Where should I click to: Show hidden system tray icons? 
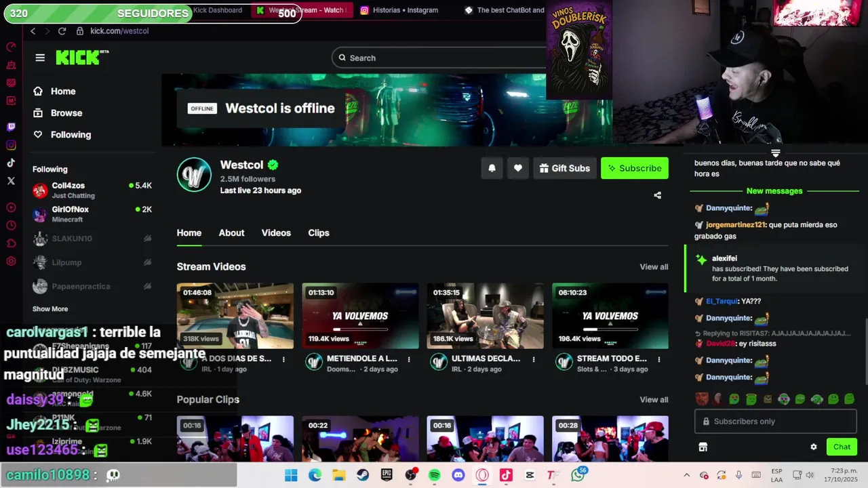[x=686, y=475]
